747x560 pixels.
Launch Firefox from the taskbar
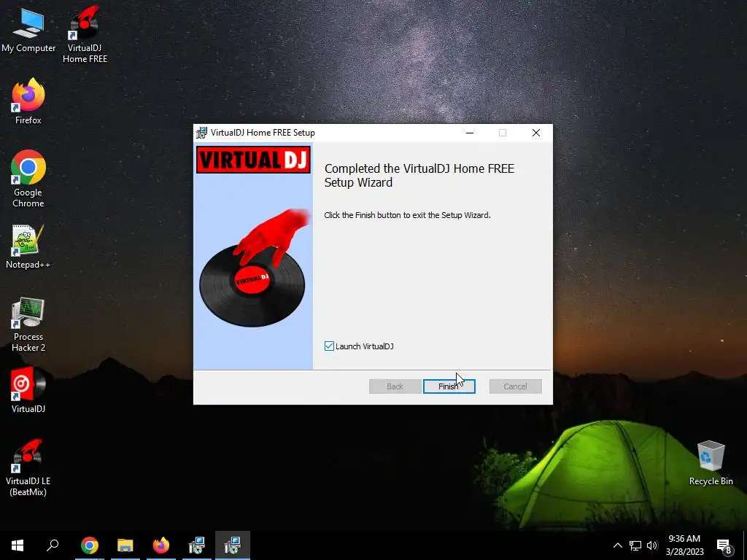click(161, 545)
